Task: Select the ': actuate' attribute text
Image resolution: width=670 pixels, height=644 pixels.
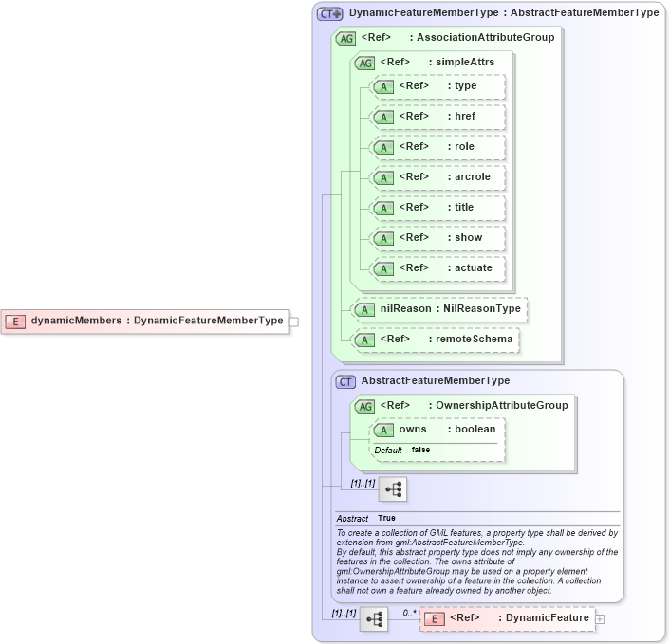Action: click(470, 267)
